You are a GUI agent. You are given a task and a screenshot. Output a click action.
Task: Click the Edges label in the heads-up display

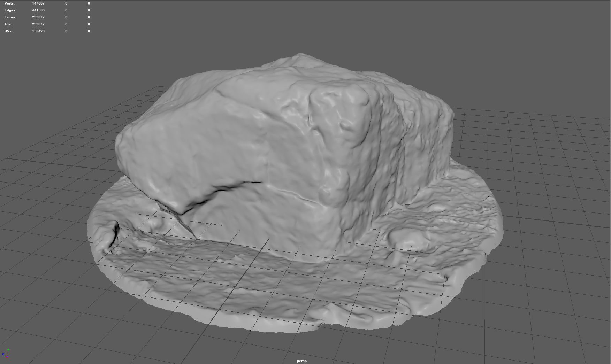click(x=10, y=10)
